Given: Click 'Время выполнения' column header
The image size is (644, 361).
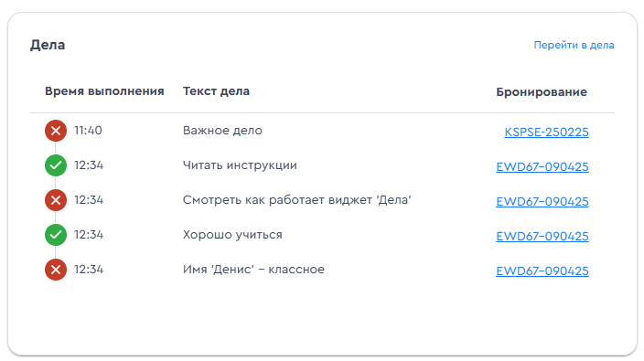Looking at the screenshot, I should [x=104, y=91].
